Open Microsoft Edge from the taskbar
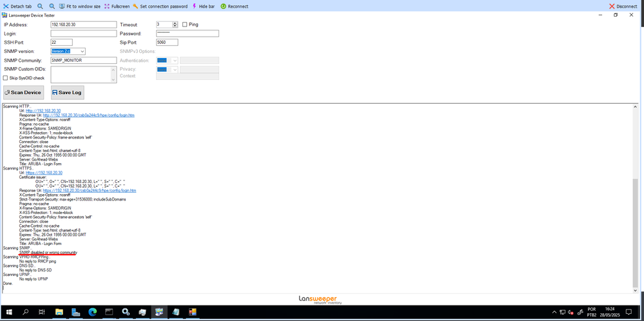This screenshot has width=644, height=321. (x=92, y=313)
